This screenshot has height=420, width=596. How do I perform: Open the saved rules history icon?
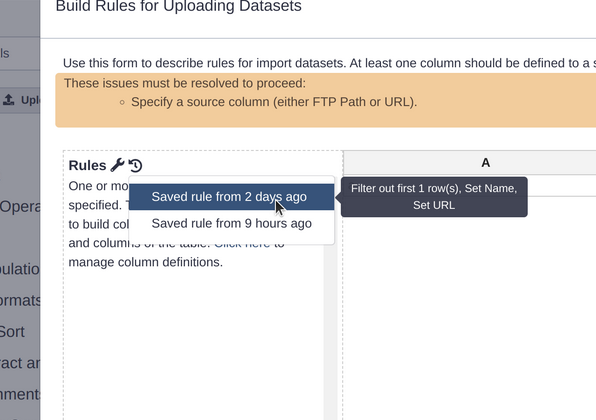(135, 165)
